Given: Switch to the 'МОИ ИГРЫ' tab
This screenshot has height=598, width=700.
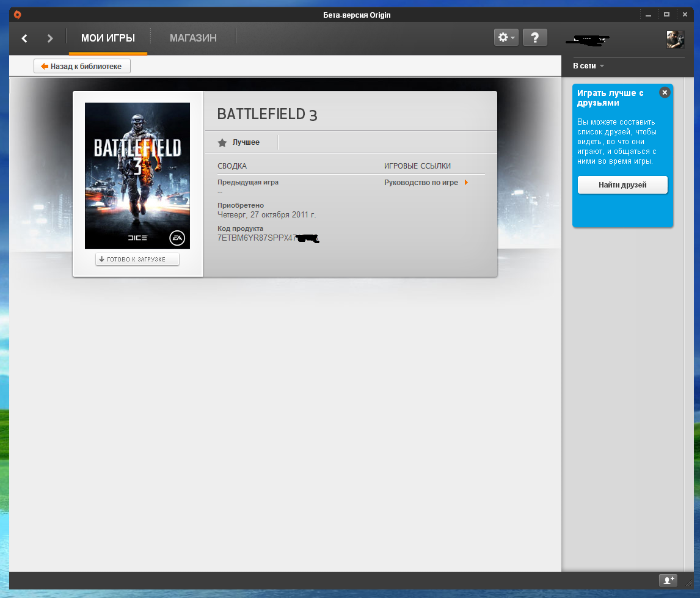Looking at the screenshot, I should pos(108,38).
